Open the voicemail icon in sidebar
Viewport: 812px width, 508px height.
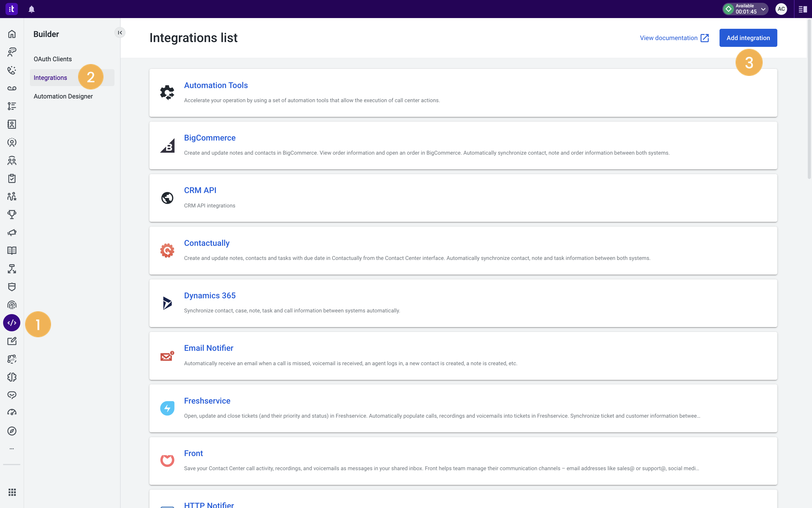click(12, 88)
